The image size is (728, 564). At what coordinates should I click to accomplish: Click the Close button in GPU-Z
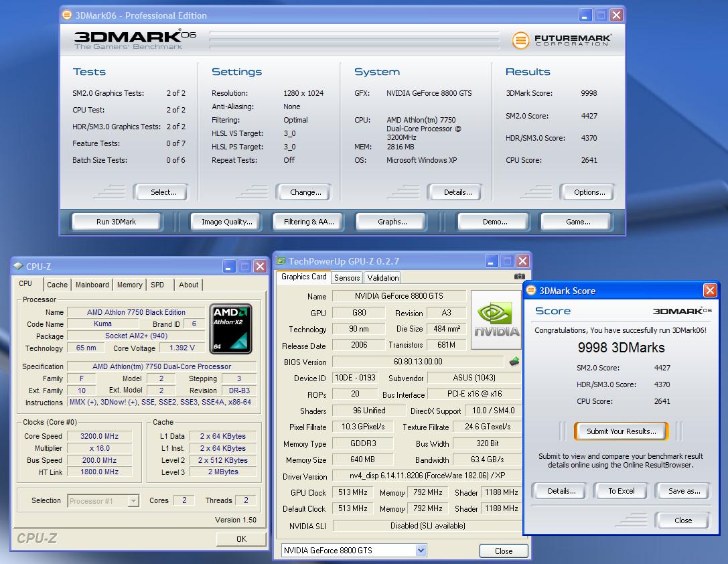point(504,551)
